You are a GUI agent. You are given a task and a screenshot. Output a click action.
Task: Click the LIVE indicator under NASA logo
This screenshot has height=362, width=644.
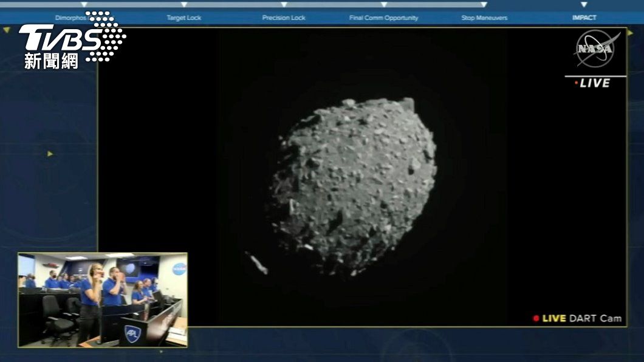[592, 83]
